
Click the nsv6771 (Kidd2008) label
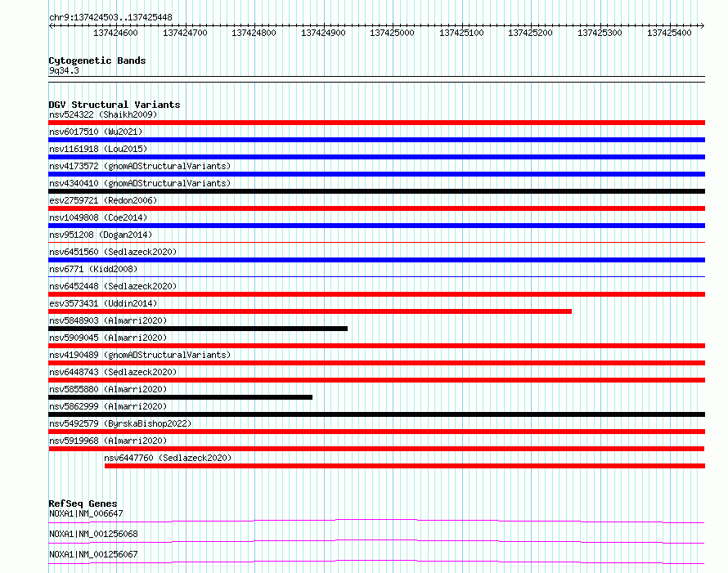(93, 269)
